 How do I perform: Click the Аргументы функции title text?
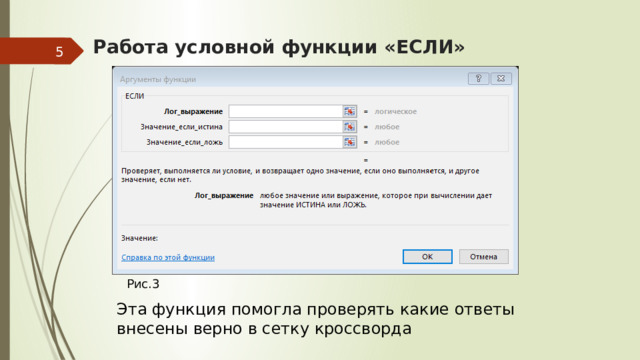[158, 80]
